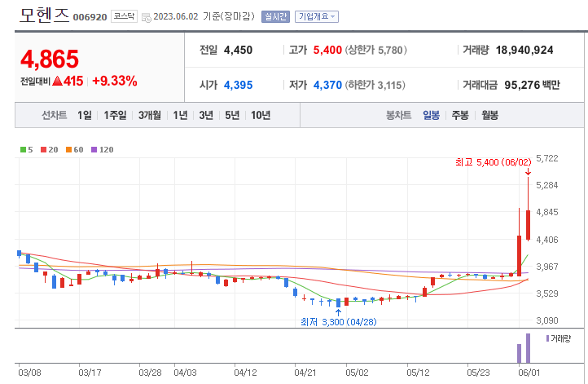Click the green 5-day moving average swatch

point(23,149)
